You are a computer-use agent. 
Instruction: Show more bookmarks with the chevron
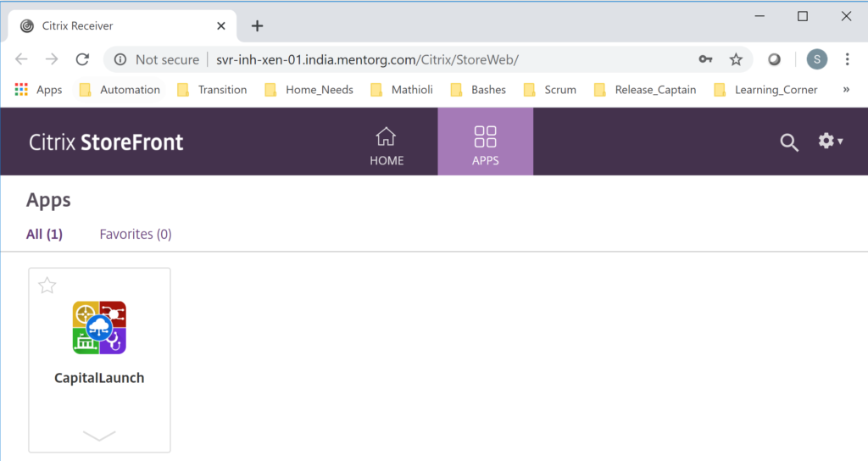coord(846,90)
